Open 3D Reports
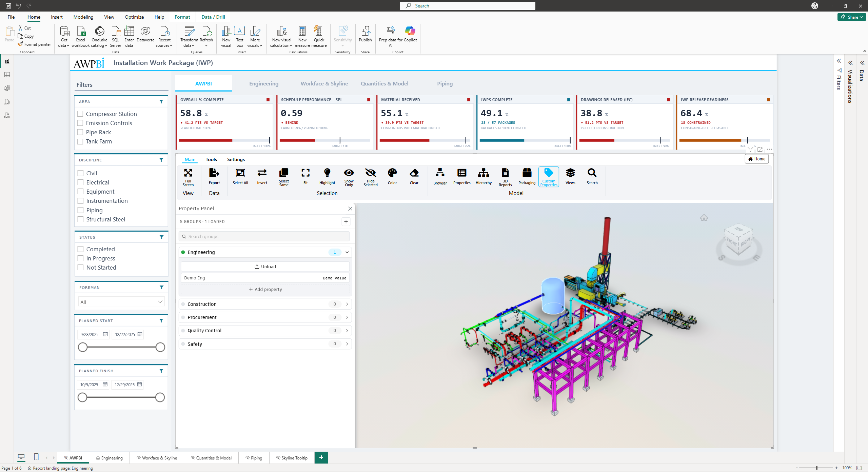This screenshot has height=472, width=868. (x=505, y=177)
